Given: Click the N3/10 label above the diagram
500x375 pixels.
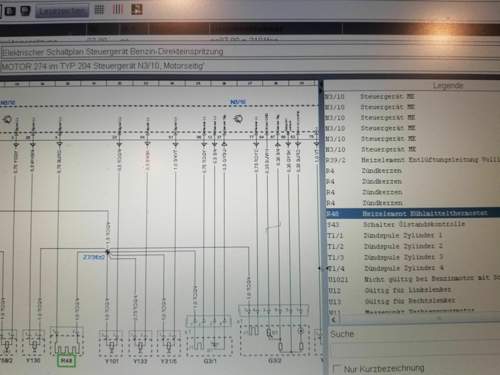Looking at the screenshot, I should point(238,102).
